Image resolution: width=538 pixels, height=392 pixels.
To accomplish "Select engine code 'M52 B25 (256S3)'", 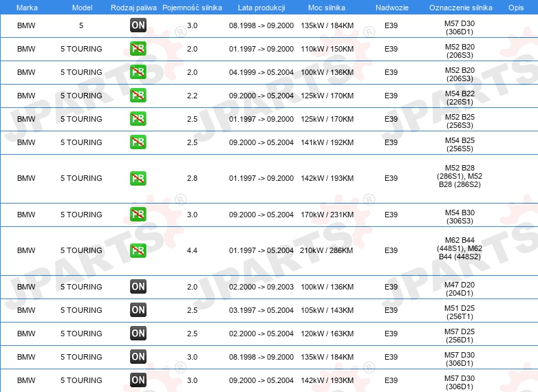I will click(460, 121).
